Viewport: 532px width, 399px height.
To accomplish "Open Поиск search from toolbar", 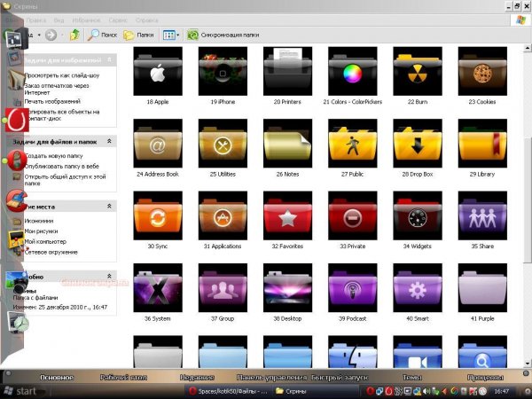I will (x=102, y=35).
